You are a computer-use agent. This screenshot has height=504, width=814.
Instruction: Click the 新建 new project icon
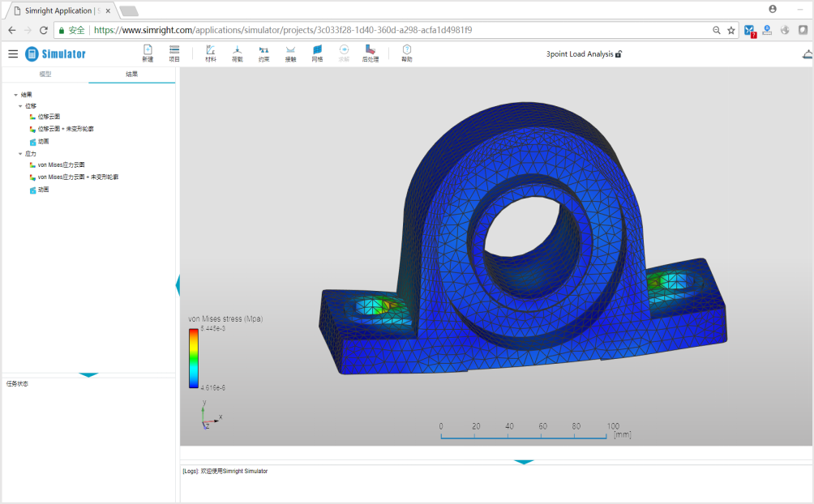pyautogui.click(x=148, y=53)
